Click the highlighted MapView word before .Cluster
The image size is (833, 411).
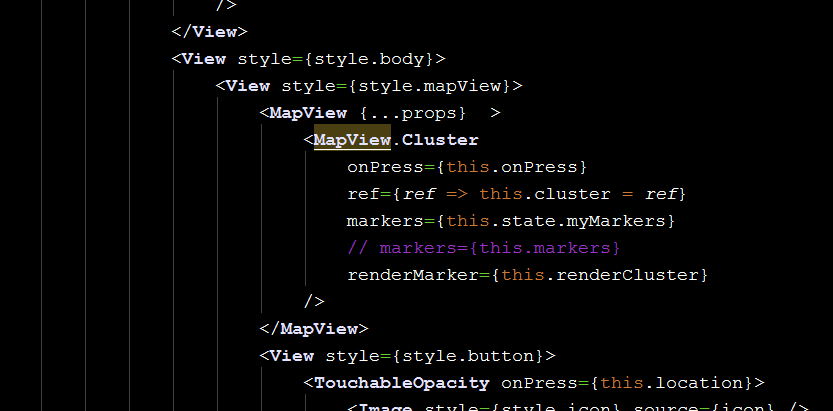pos(352,140)
